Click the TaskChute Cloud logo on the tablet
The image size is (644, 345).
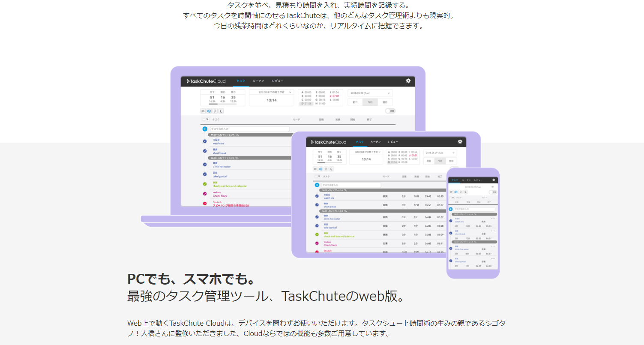[x=329, y=142]
